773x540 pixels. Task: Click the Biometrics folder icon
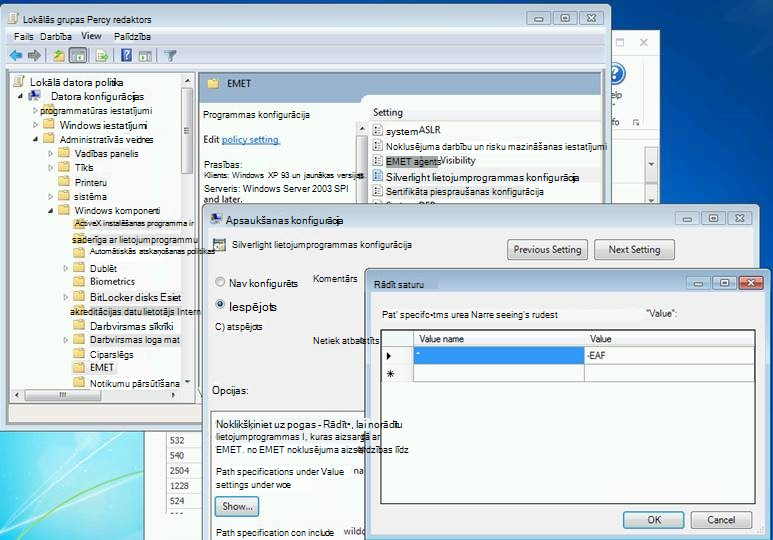point(79,281)
